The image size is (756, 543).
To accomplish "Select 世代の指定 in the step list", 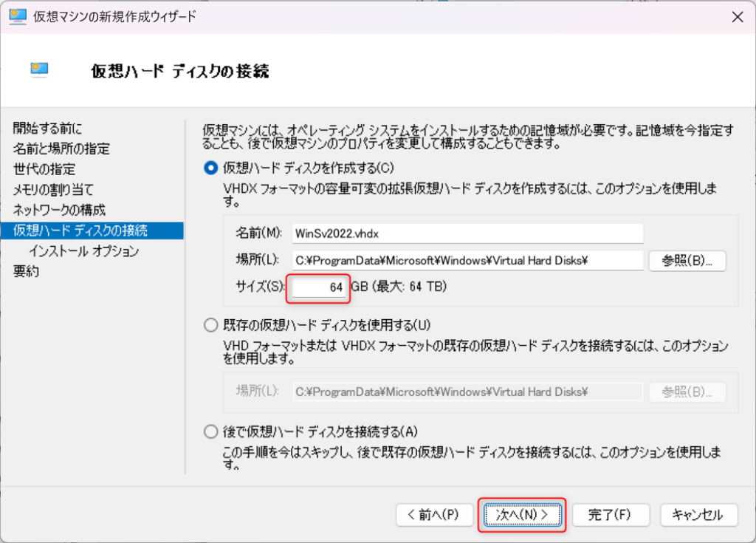I will coord(44,169).
